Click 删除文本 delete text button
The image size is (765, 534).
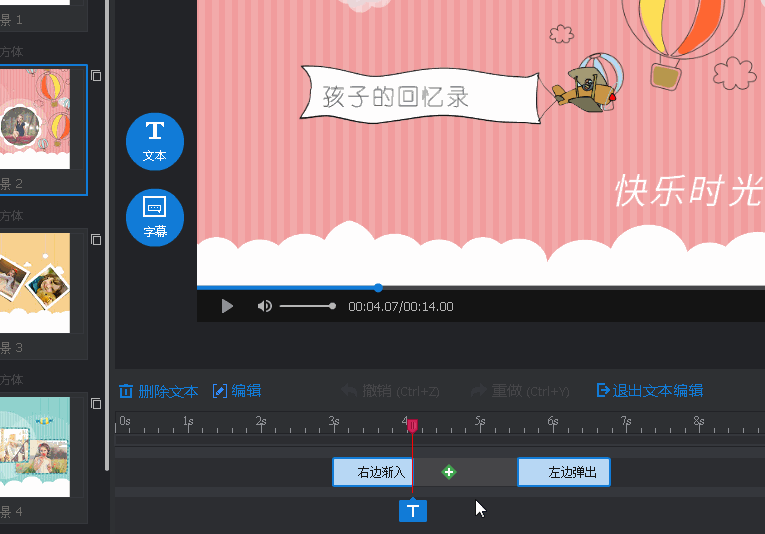pyautogui.click(x=159, y=391)
